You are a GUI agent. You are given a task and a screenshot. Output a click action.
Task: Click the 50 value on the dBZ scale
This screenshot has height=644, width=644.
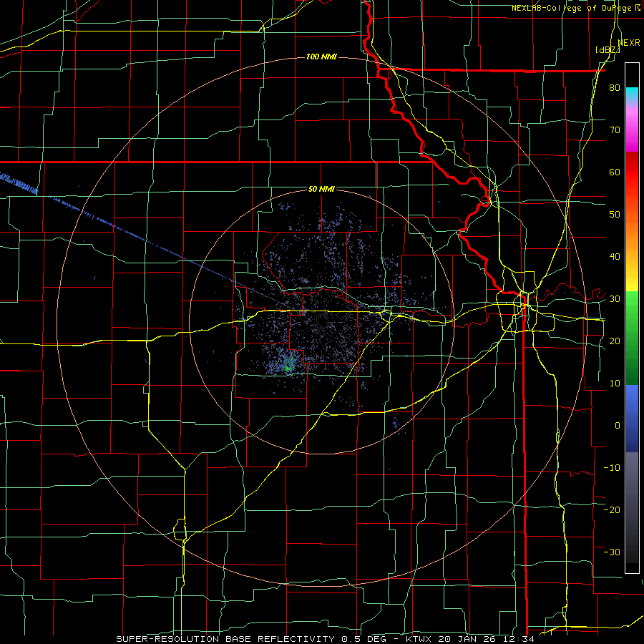615,215
